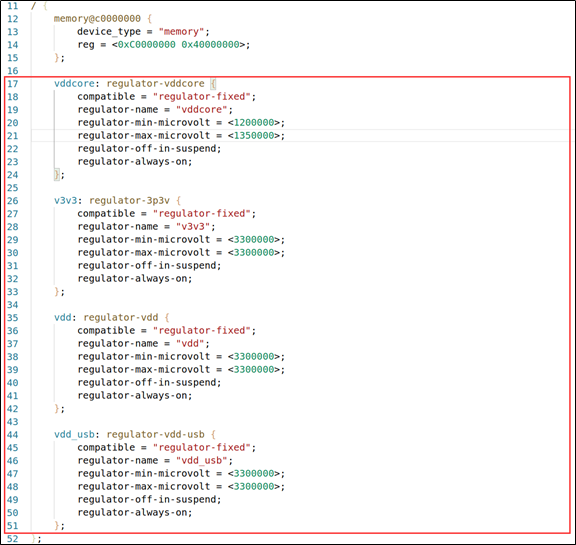Click the regulator-vdd node name
Image resolution: width=576 pixels, height=545 pixels.
(120, 318)
